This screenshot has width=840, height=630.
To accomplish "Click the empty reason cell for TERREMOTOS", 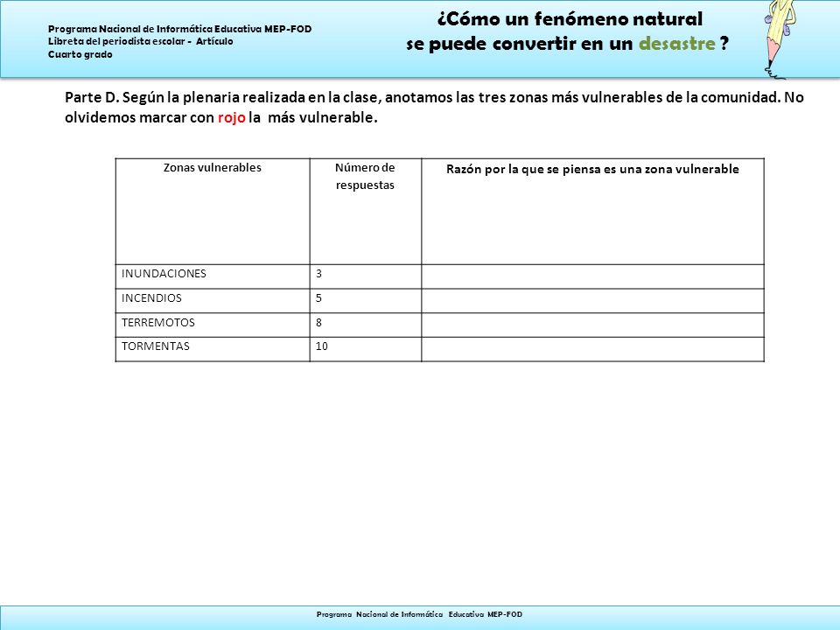I will tap(592, 325).
